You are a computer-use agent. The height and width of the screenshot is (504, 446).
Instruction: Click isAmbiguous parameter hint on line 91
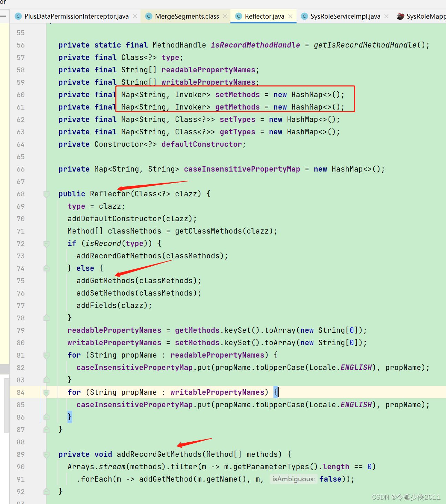293,479
